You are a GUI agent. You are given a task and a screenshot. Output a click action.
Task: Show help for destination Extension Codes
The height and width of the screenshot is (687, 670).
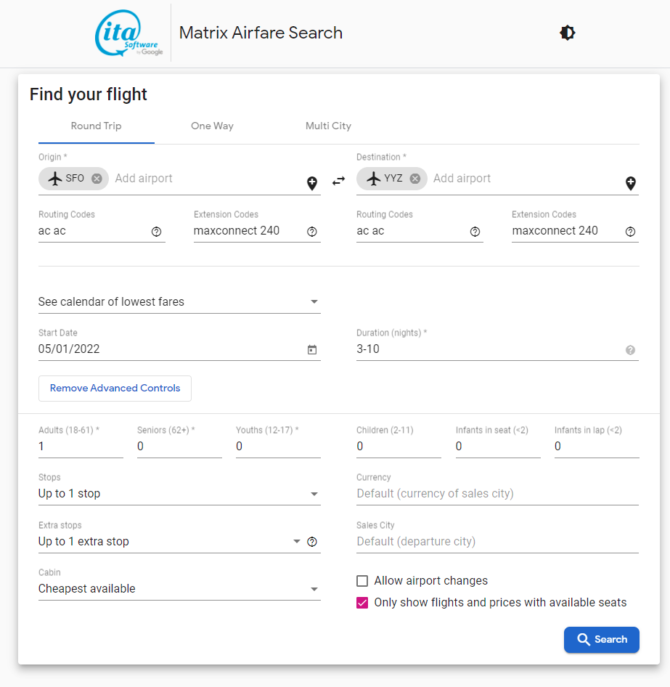[630, 231]
